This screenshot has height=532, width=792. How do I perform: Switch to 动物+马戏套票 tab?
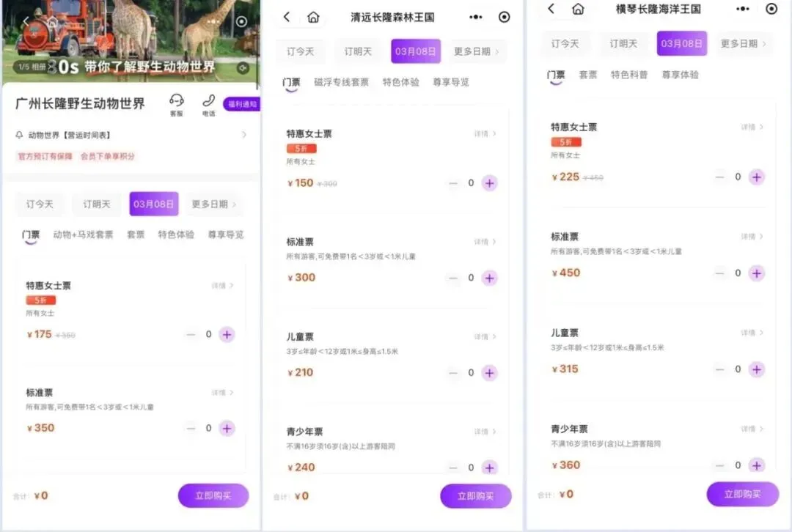pos(83,234)
